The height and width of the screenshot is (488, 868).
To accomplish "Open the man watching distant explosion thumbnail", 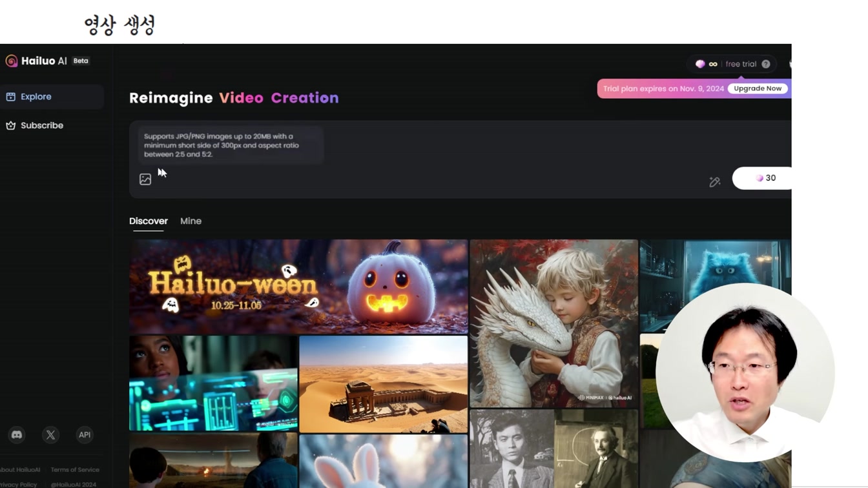I will 213,460.
